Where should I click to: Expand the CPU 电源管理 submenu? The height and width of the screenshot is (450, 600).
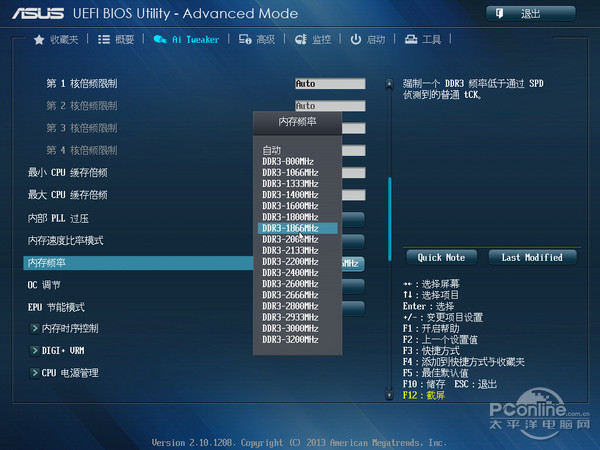tap(34, 372)
